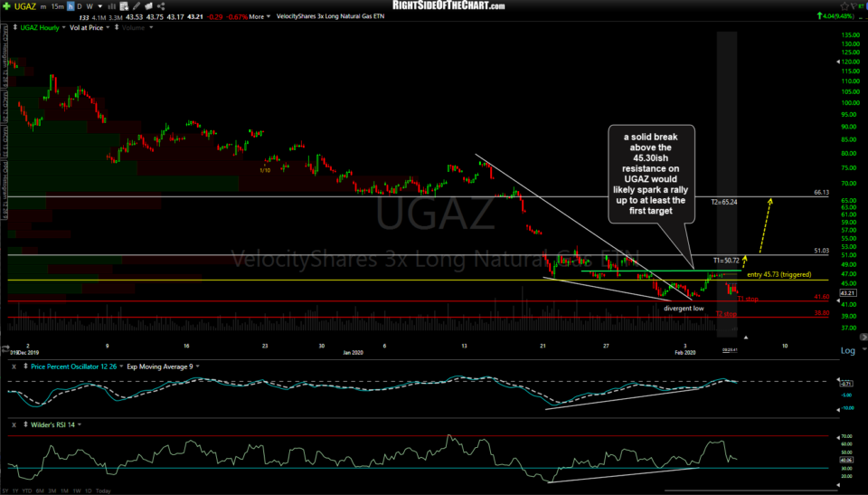The height and width of the screenshot is (495, 868).
Task: Click the reorder arrows beside UGAZ Hourly
Action: [x=14, y=27]
